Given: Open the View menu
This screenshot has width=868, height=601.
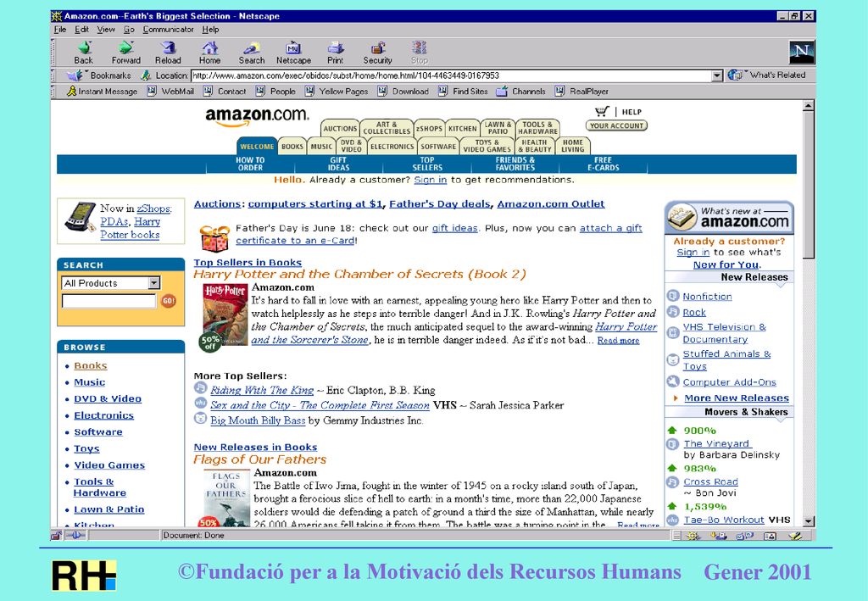Looking at the screenshot, I should click(106, 30).
